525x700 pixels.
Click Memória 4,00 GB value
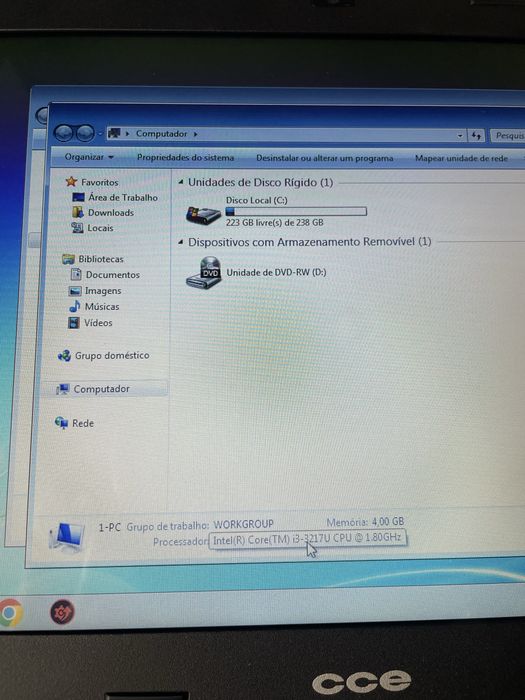pos(388,521)
